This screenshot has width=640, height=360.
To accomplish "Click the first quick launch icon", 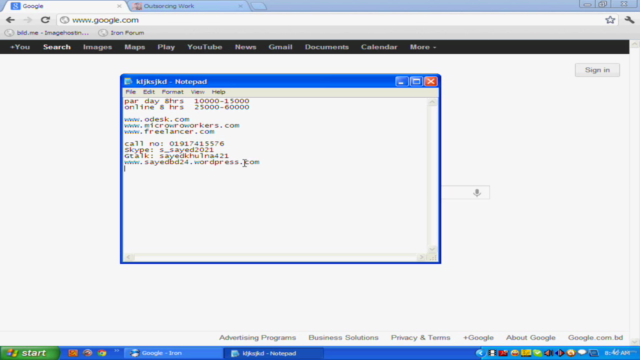I will [73, 353].
